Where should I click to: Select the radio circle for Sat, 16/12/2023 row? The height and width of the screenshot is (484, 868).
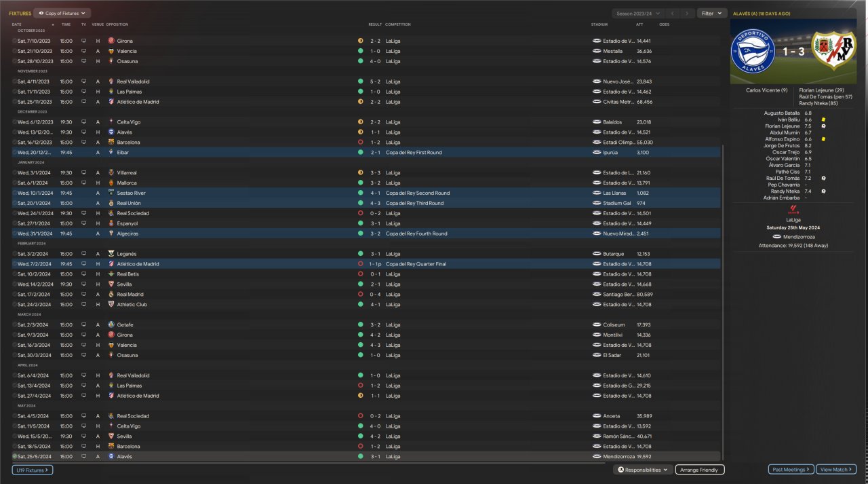14,143
